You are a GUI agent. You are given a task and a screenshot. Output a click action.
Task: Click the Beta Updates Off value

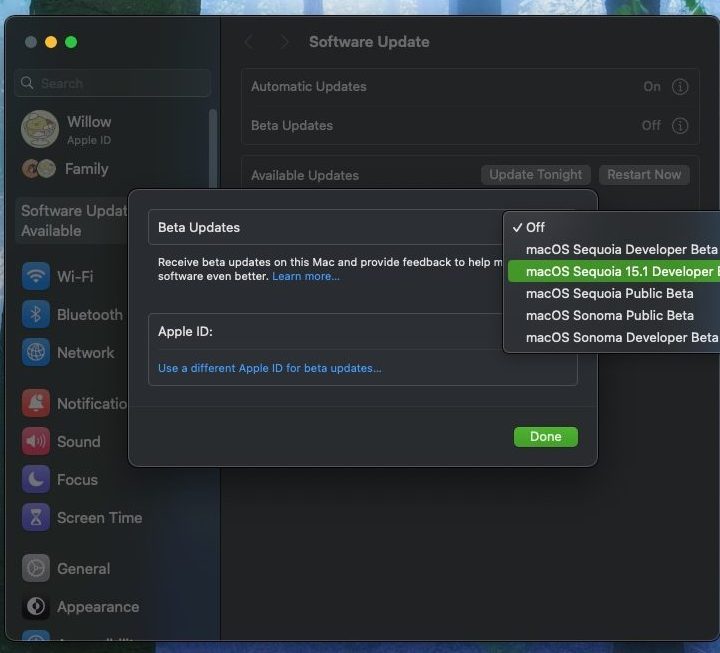651,125
